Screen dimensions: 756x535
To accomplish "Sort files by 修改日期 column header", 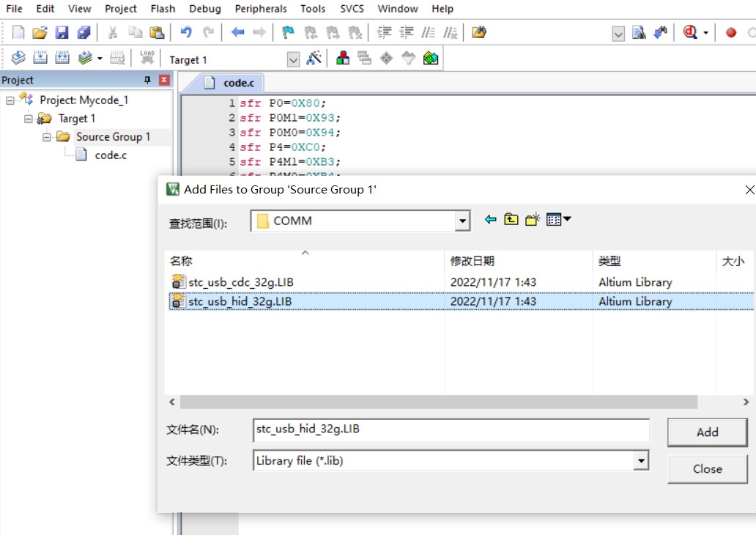I will 519,261.
